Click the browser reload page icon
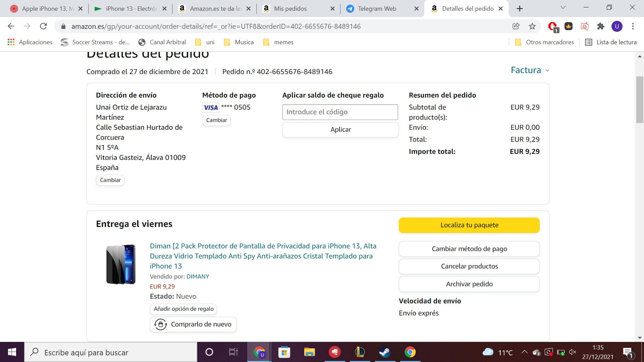Screen dimensions: 644x362 [43, 26]
